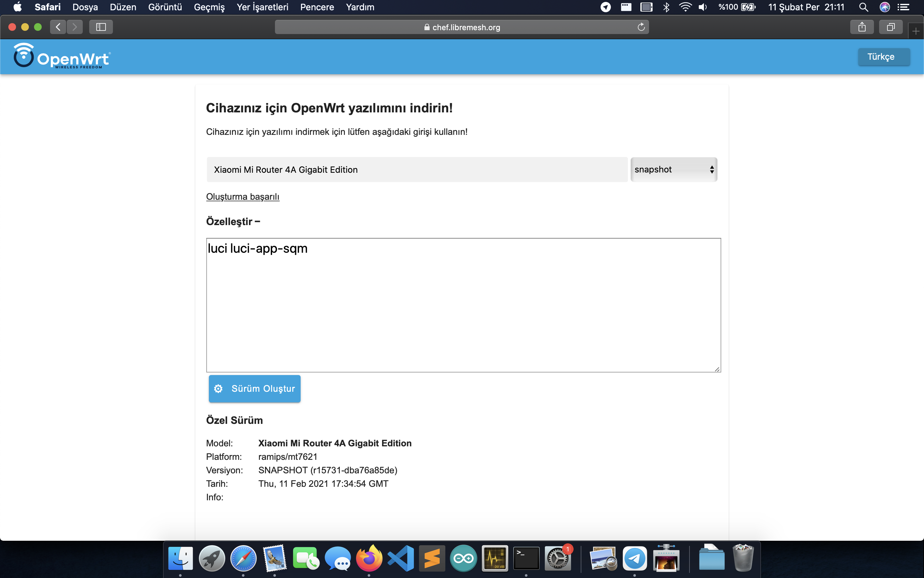
Task: Open the Yardım menu
Action: (x=360, y=7)
